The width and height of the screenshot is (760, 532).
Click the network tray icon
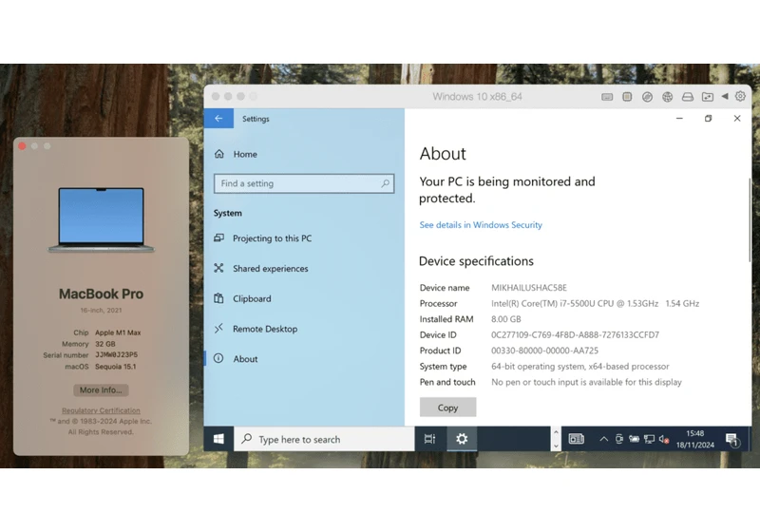[649, 439]
